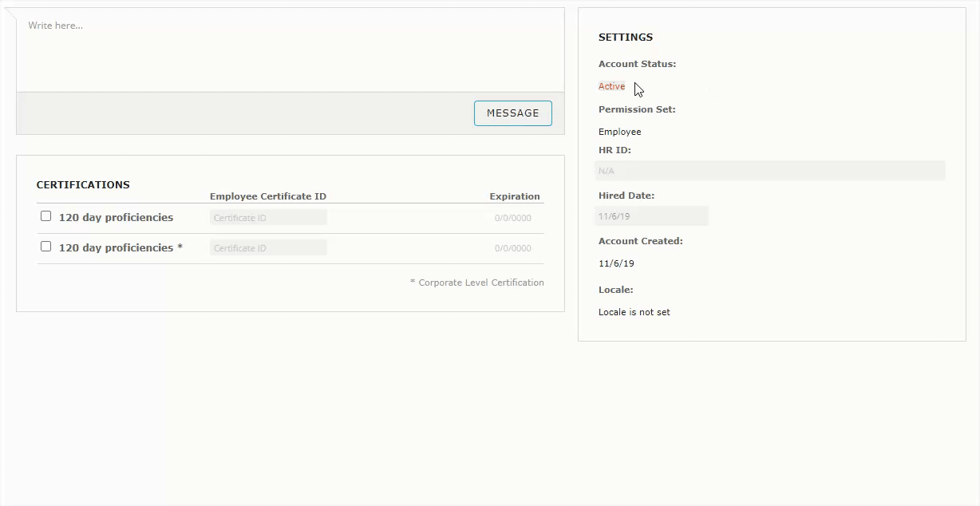This screenshot has width=980, height=506.
Task: Select the Certificate ID field in the asterisked row
Action: (x=268, y=248)
